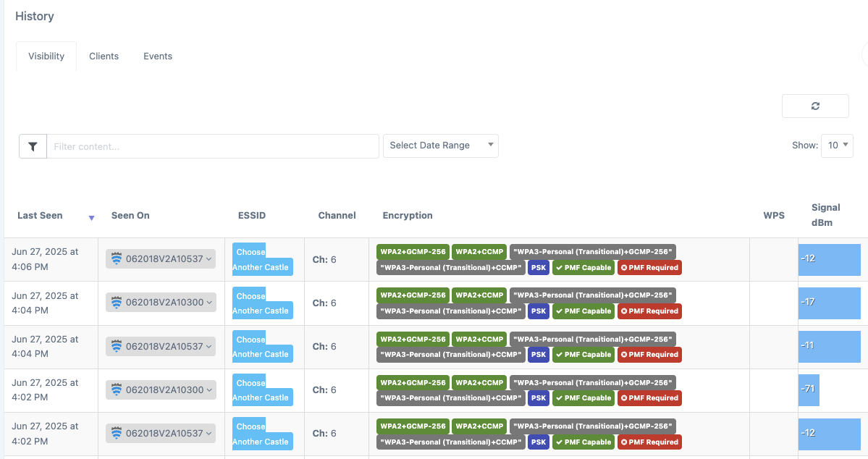
Task: Click the Encryption column header
Action: coord(408,215)
